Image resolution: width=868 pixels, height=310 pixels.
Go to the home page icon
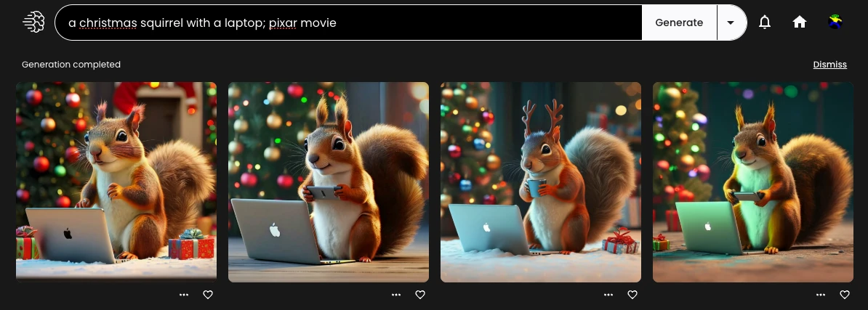(x=800, y=23)
